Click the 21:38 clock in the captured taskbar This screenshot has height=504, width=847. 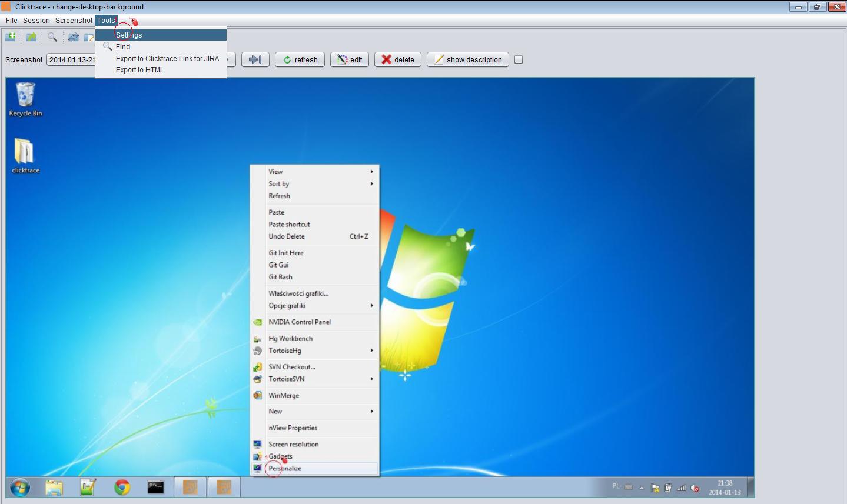pos(725,488)
